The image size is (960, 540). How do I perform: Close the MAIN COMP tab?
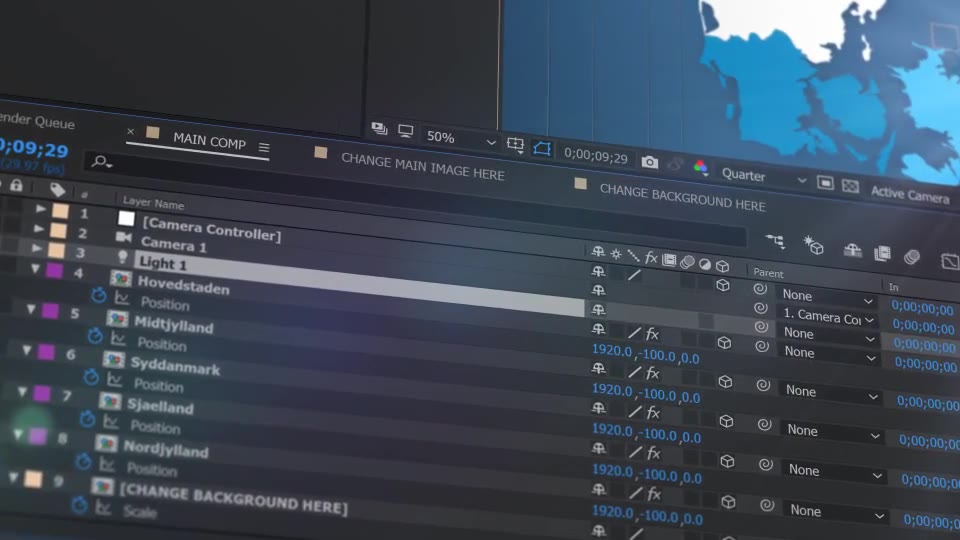(x=130, y=131)
